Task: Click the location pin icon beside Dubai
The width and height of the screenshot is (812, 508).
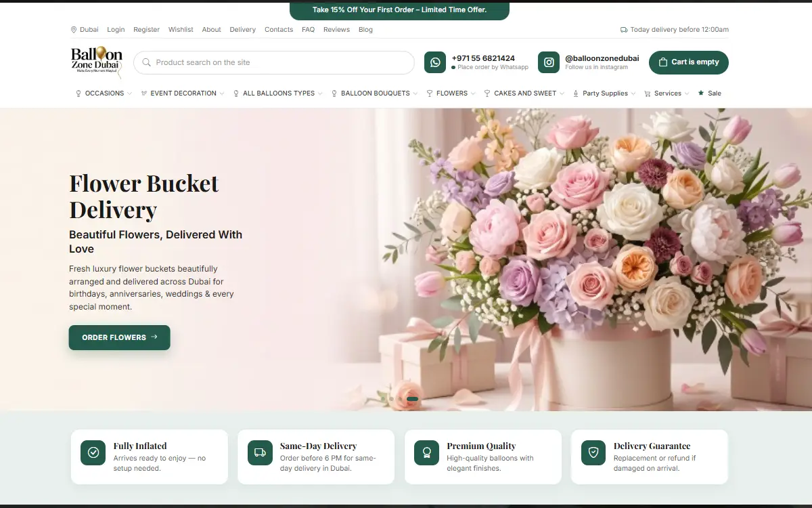Action: pyautogui.click(x=74, y=30)
